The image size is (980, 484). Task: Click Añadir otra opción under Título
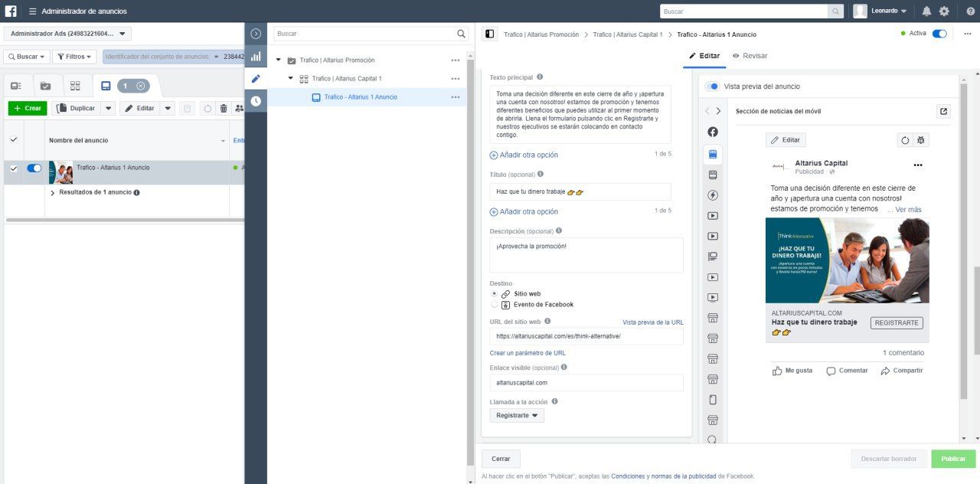tap(524, 212)
